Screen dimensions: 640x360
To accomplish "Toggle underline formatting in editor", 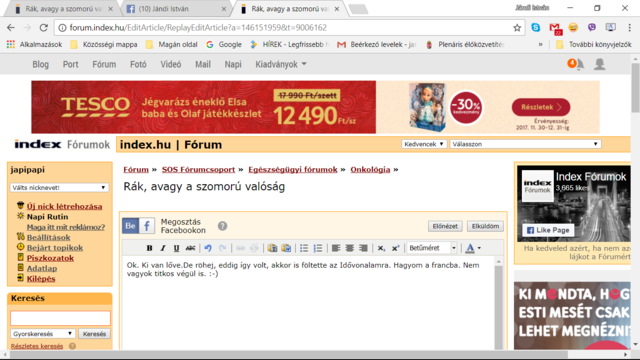I will pyautogui.click(x=176, y=248).
